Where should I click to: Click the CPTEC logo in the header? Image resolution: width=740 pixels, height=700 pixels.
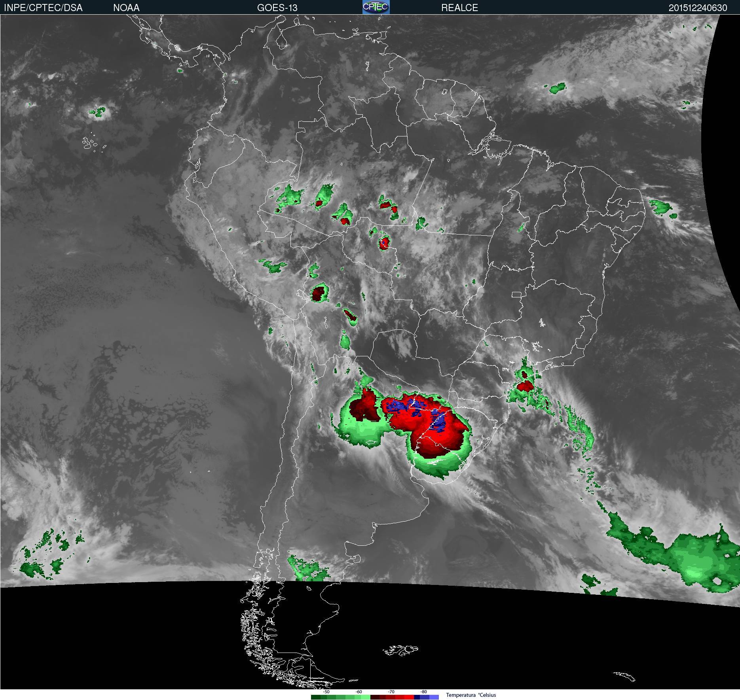pyautogui.click(x=376, y=7)
